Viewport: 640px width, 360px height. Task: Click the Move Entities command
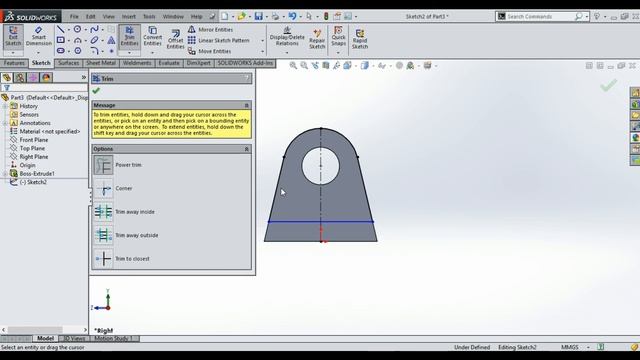click(210, 51)
